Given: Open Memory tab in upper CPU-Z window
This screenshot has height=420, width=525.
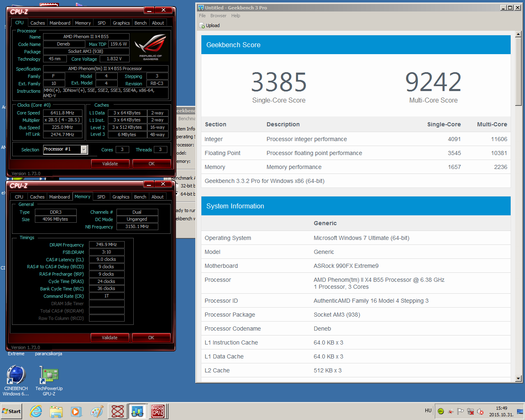Looking at the screenshot, I should point(83,23).
